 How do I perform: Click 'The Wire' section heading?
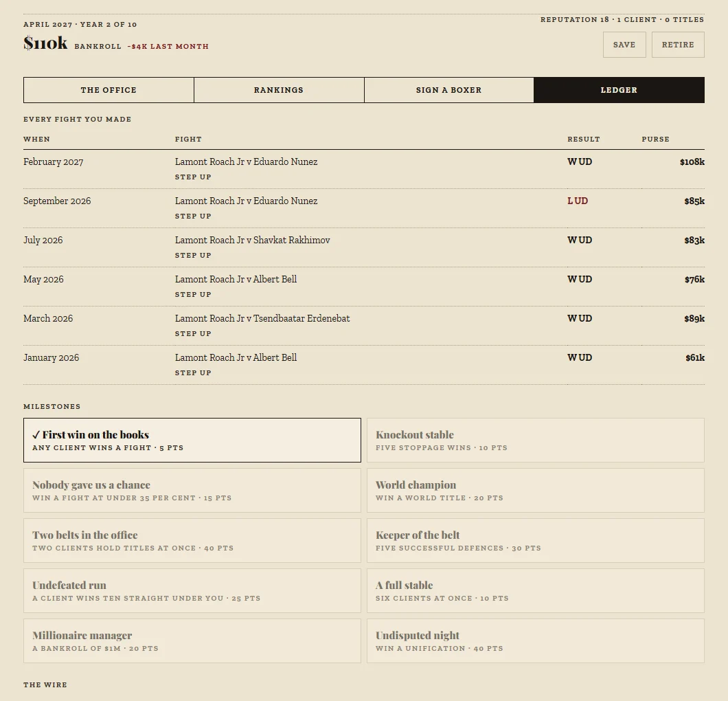(45, 685)
